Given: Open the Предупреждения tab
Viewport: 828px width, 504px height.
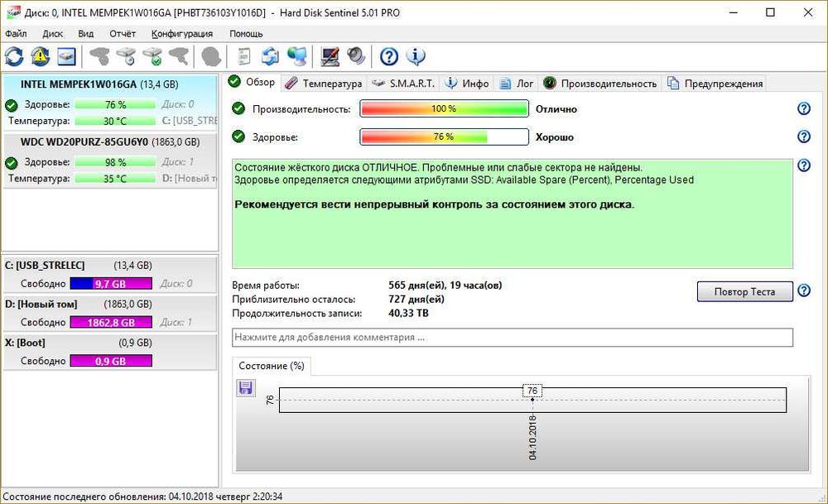Looking at the screenshot, I should coord(715,84).
